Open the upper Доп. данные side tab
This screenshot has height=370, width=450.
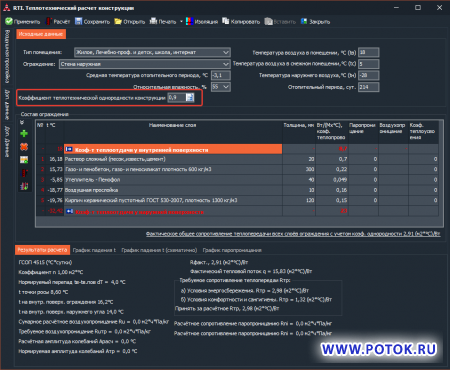coord(7,105)
